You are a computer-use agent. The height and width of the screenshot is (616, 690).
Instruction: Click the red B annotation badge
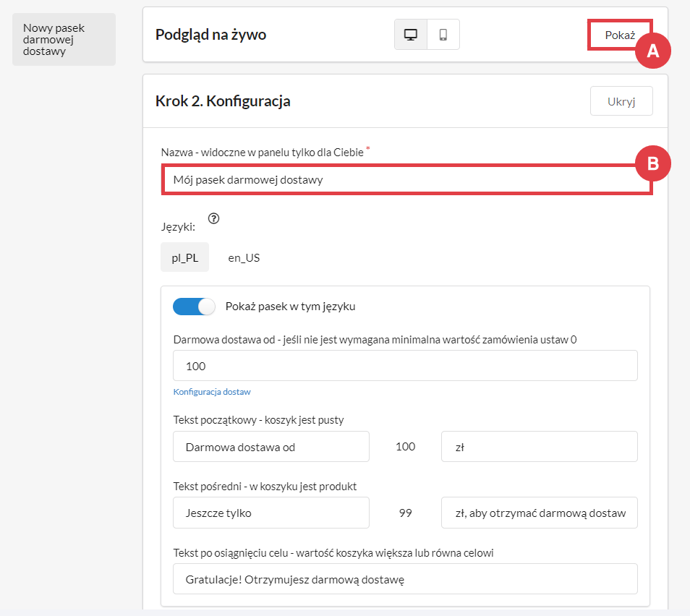653,164
